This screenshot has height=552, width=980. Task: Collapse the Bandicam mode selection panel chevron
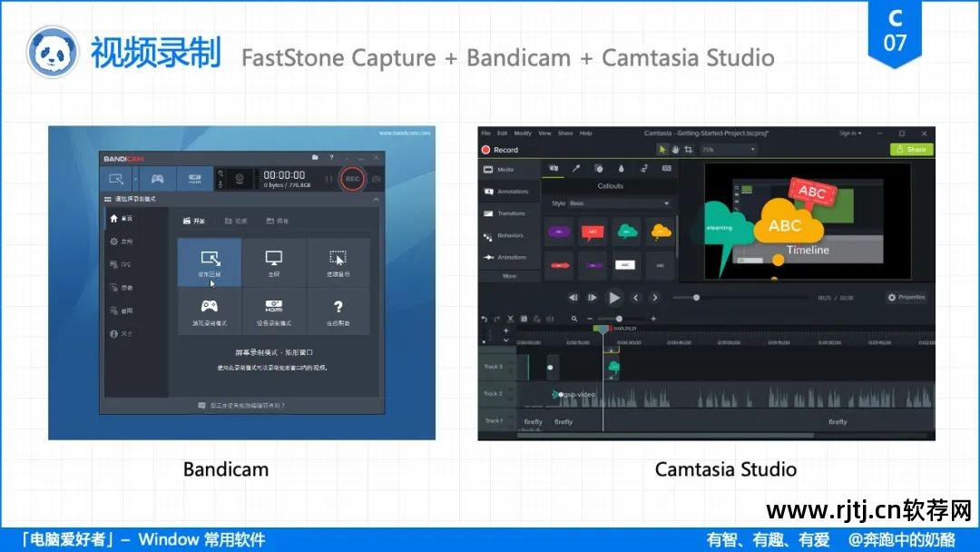click(376, 200)
